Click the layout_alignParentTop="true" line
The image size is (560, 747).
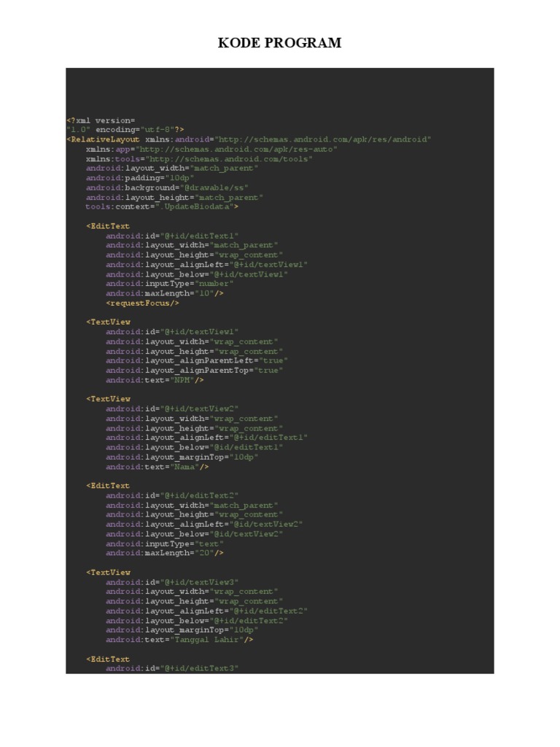tap(194, 371)
